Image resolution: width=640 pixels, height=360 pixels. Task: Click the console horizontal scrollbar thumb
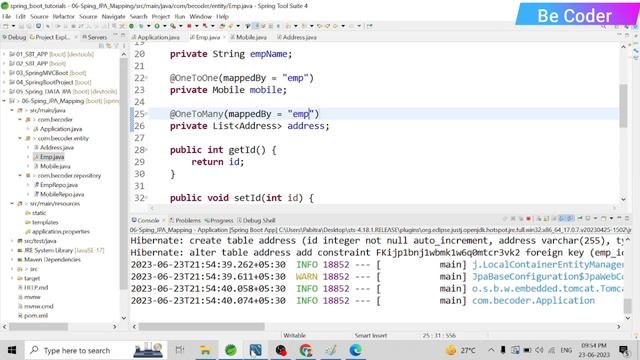(x=201, y=327)
